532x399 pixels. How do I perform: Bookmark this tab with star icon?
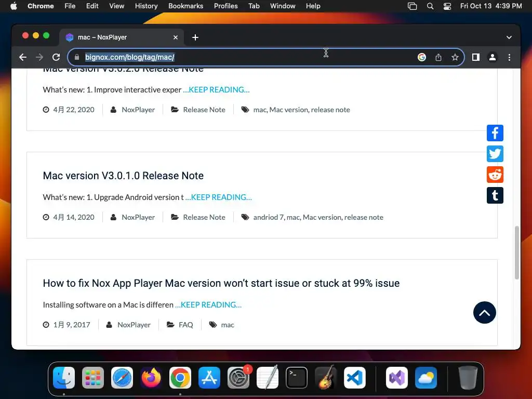pyautogui.click(x=455, y=57)
